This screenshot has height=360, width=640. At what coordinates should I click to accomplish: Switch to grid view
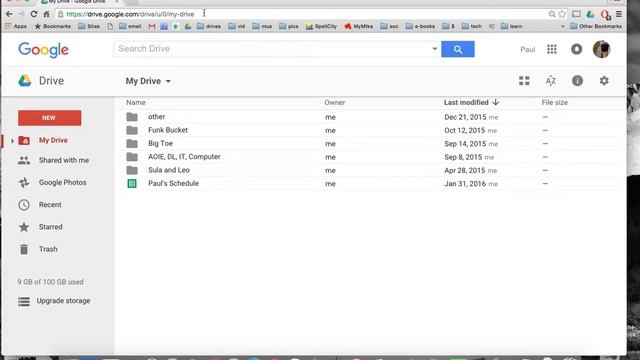[524, 81]
